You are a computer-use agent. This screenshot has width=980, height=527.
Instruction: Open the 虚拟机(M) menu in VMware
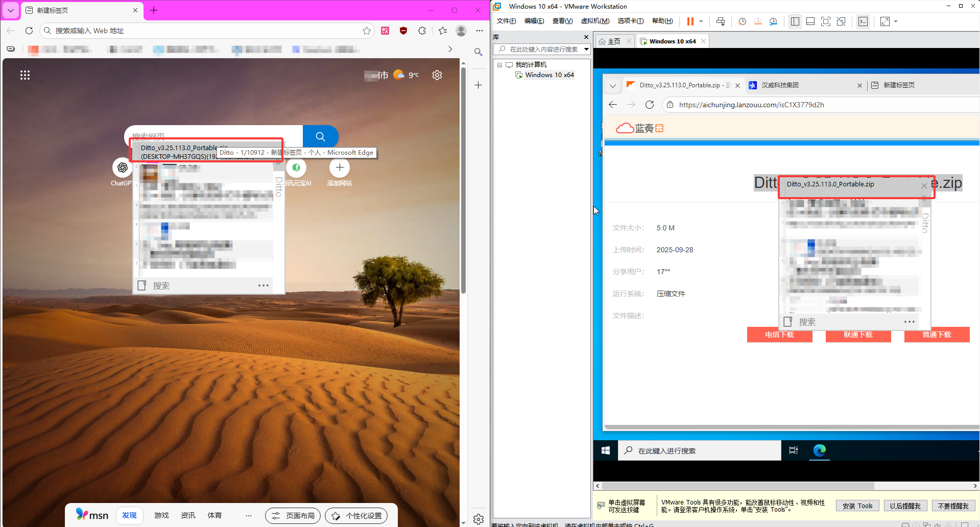tap(595, 21)
